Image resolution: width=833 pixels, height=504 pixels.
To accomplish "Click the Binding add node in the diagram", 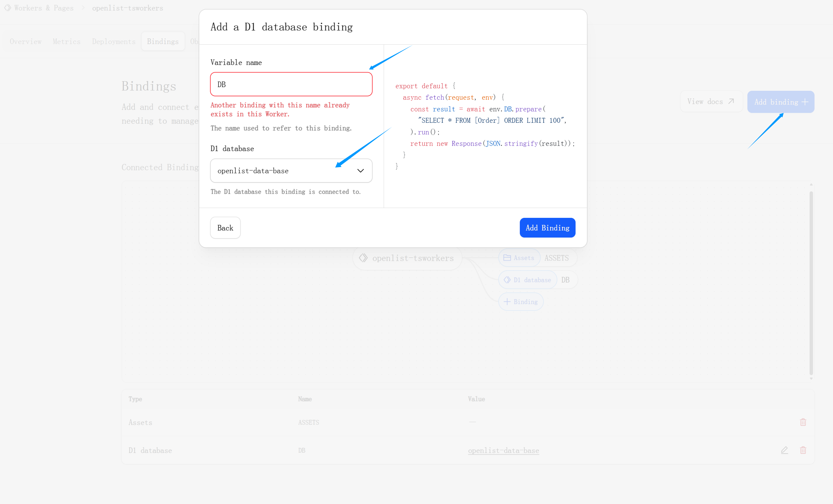I will click(x=521, y=302).
